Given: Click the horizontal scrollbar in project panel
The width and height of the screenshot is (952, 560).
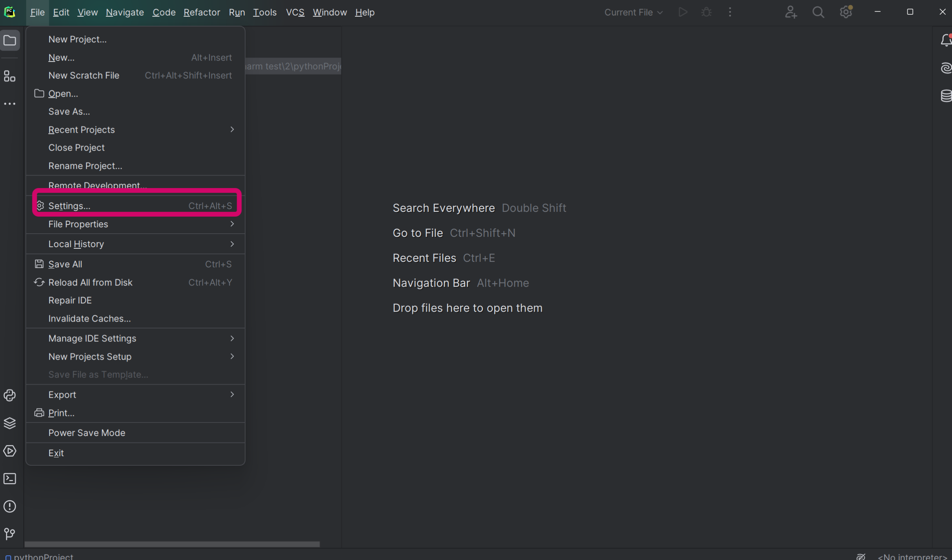Looking at the screenshot, I should 172,544.
